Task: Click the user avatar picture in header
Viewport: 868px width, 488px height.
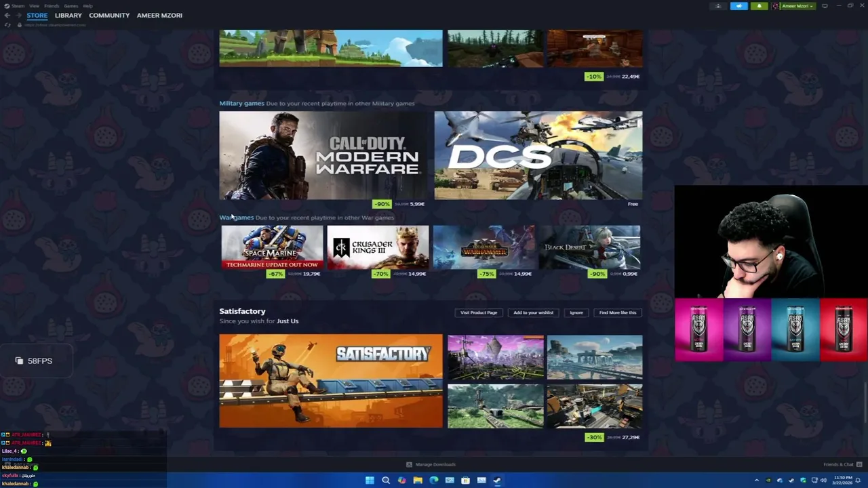Action: coord(776,6)
